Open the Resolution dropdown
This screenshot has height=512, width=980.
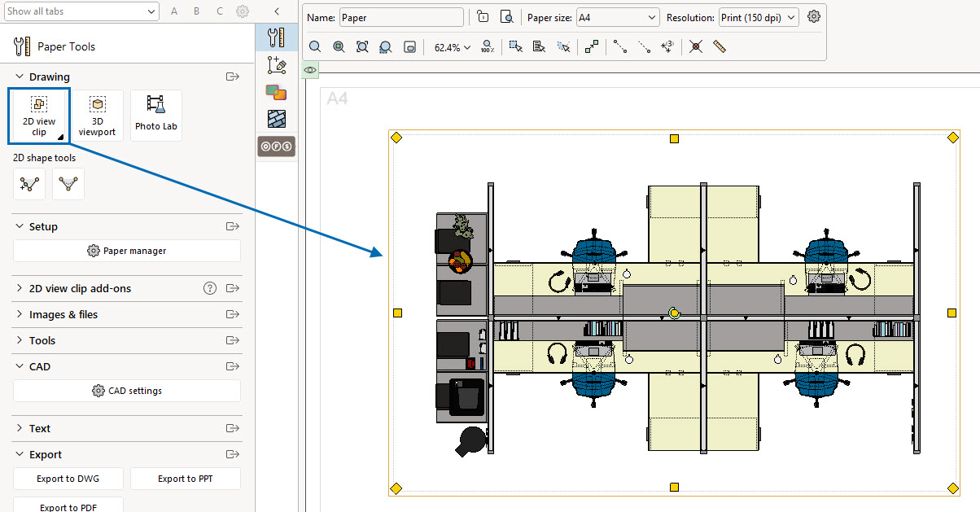[x=759, y=17]
